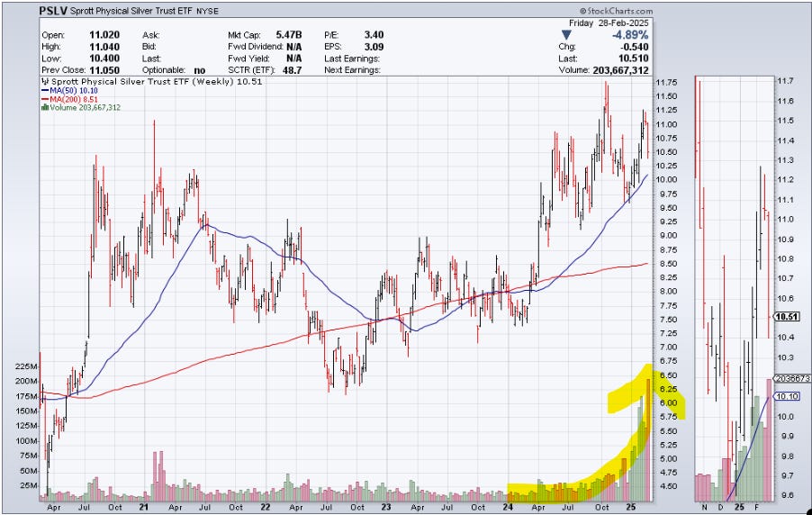Image resolution: width=812 pixels, height=515 pixels.
Task: Click the red MA(200) legend line marker
Action: [x=45, y=99]
